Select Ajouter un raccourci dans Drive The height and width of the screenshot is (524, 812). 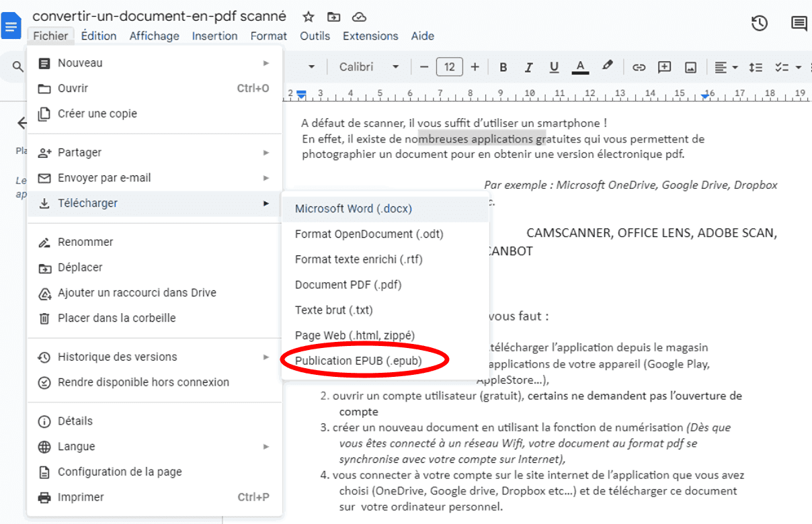pyautogui.click(x=155, y=293)
